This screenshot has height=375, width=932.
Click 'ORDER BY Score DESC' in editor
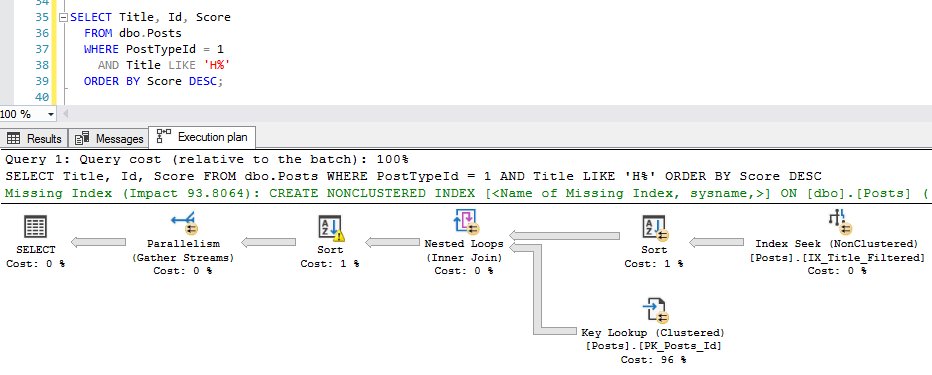point(150,81)
